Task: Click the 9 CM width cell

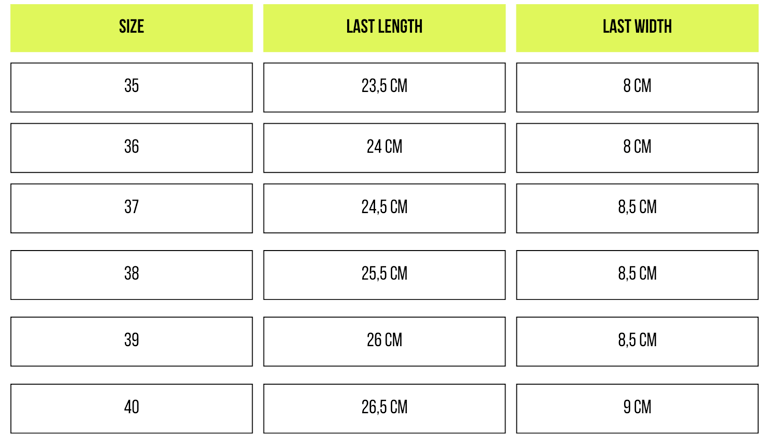Action: click(x=637, y=408)
